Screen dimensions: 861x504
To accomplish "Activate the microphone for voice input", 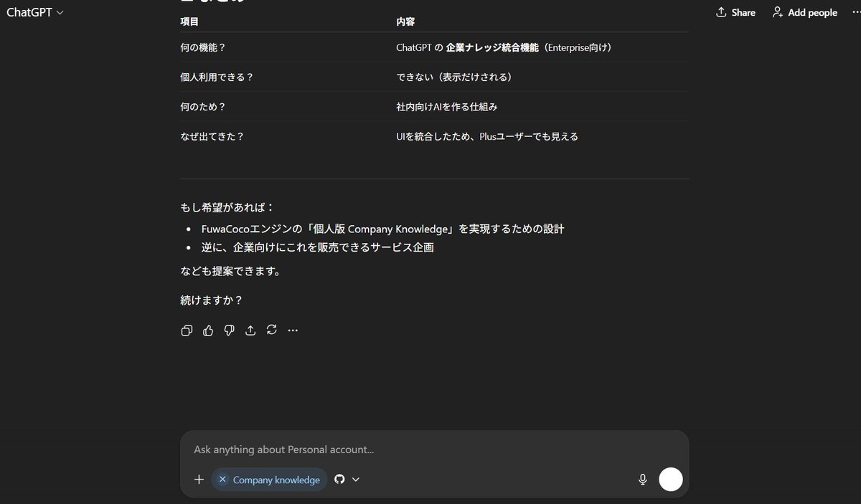I will click(642, 479).
